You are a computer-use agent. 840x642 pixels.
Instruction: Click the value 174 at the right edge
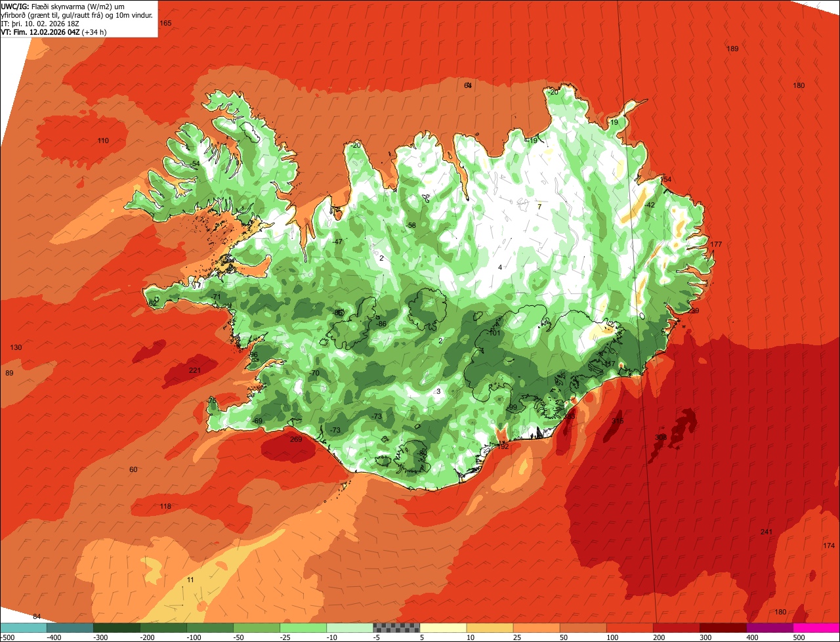tap(829, 546)
